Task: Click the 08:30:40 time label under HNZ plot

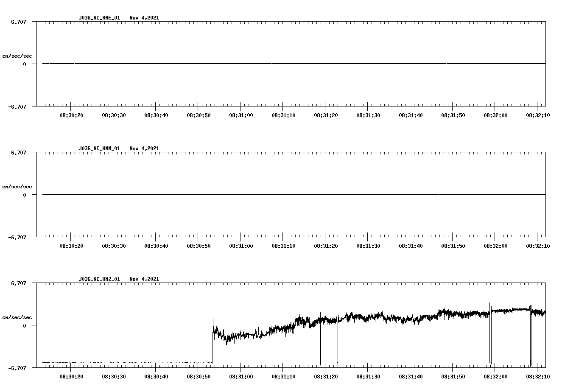Action: (x=156, y=376)
